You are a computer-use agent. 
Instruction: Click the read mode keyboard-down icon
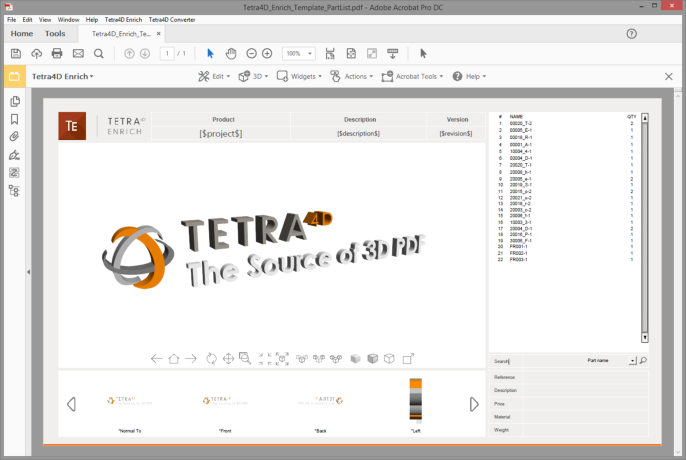[x=392, y=53]
